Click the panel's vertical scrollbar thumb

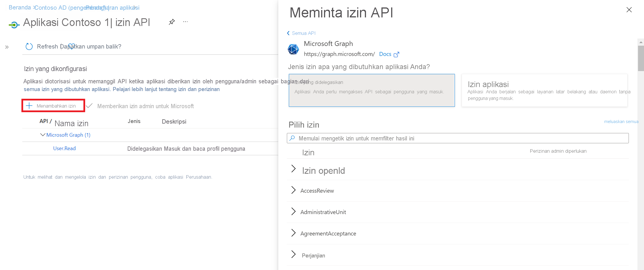(x=641, y=58)
